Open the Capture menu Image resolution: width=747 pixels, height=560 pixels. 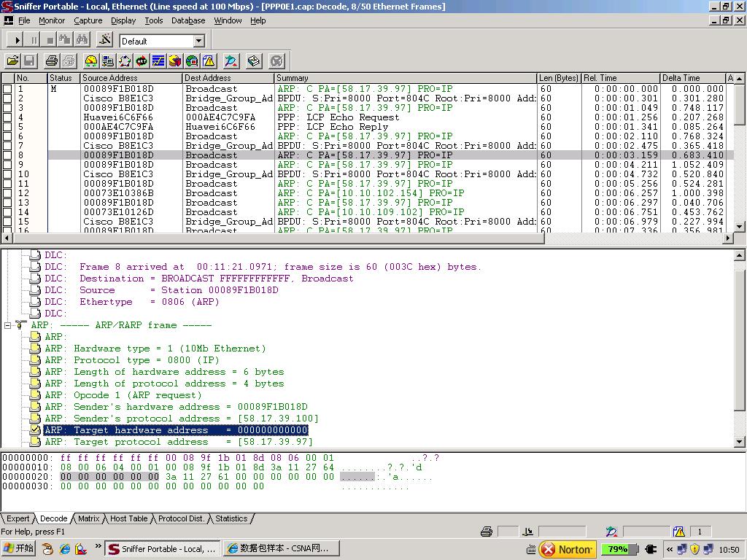point(88,20)
